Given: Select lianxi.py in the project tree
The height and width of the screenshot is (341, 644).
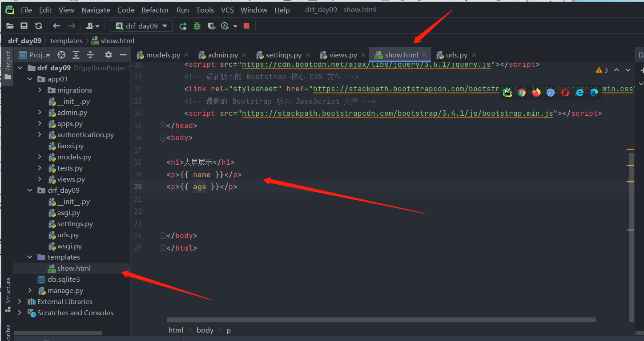Looking at the screenshot, I should [70, 146].
